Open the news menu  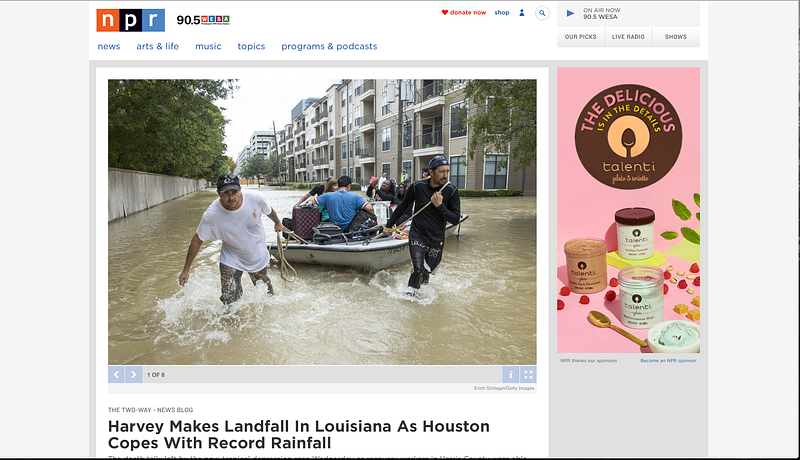109,46
